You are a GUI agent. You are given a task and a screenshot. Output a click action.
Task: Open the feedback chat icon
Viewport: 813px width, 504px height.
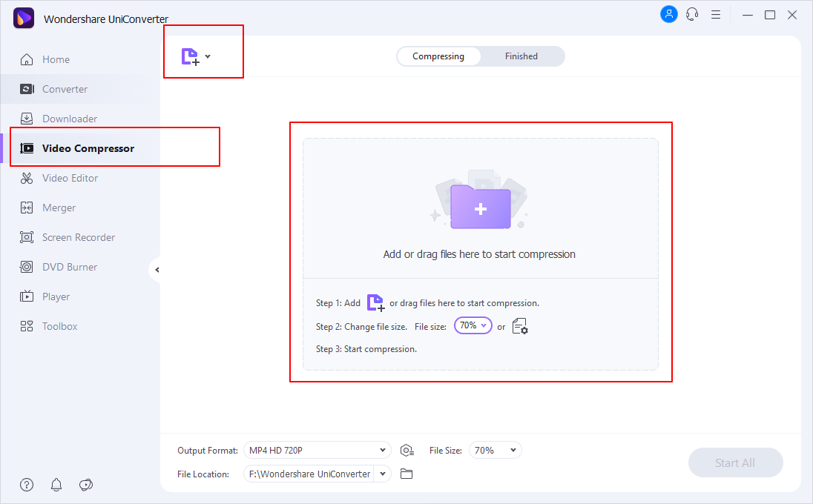85,485
